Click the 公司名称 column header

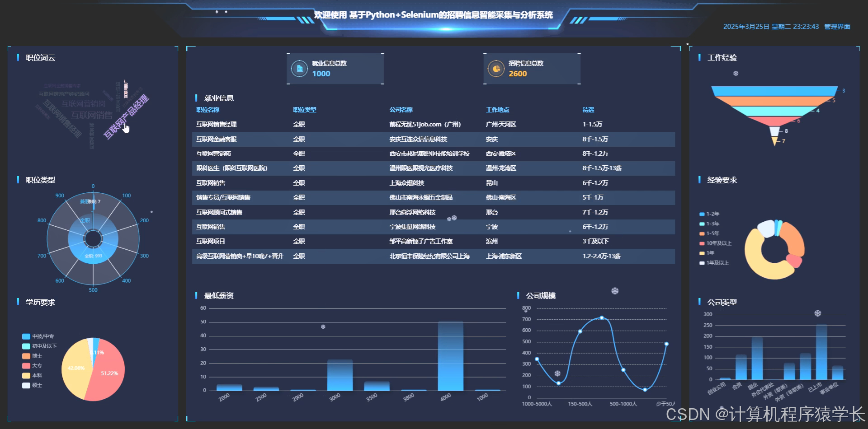click(x=401, y=110)
